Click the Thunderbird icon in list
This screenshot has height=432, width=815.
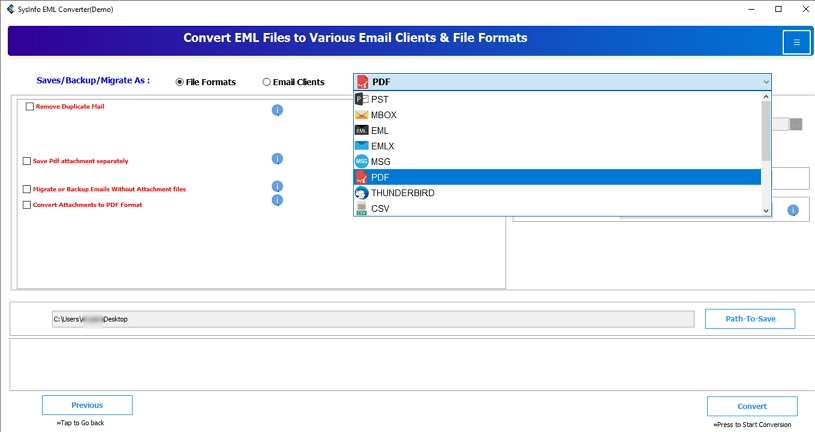(362, 192)
